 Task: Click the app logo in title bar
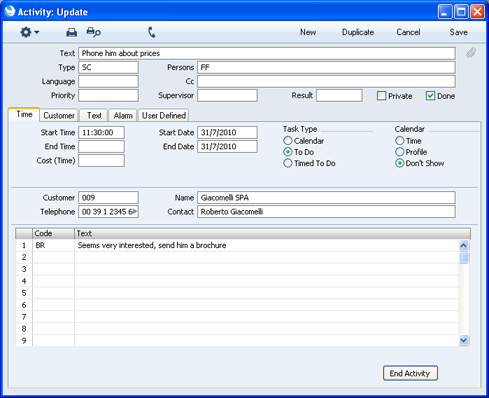10,11
